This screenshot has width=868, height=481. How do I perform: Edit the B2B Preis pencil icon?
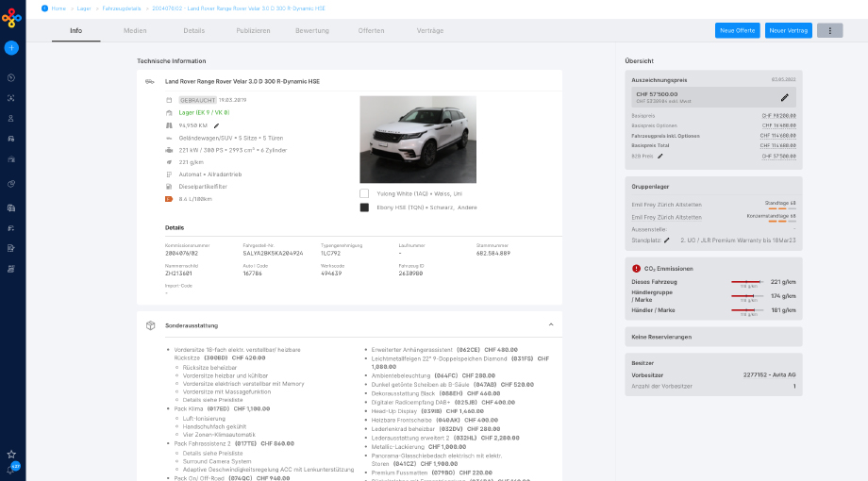pos(659,157)
